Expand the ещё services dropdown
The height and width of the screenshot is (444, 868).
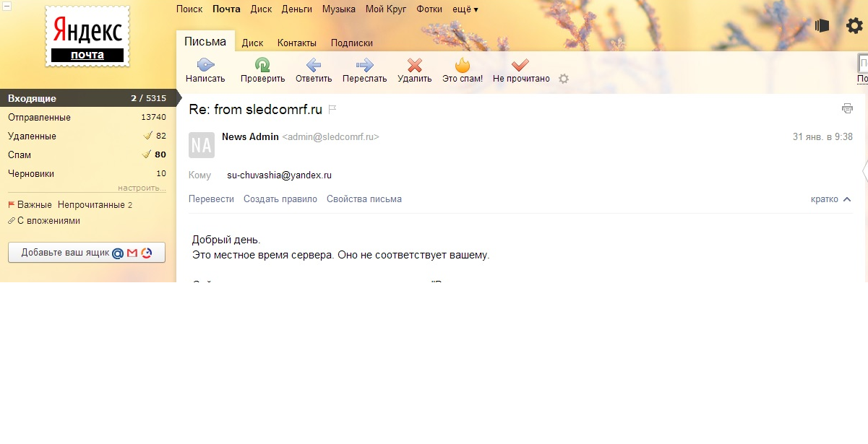[465, 9]
